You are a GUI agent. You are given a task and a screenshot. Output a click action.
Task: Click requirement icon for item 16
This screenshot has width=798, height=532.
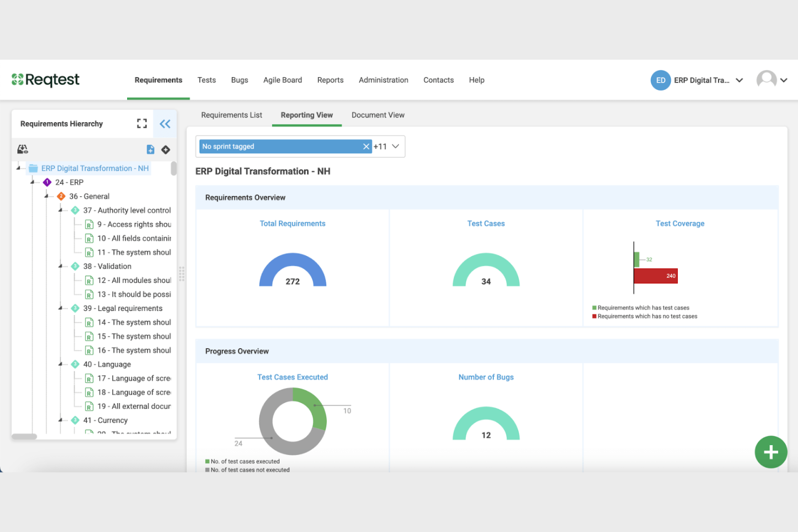click(90, 350)
